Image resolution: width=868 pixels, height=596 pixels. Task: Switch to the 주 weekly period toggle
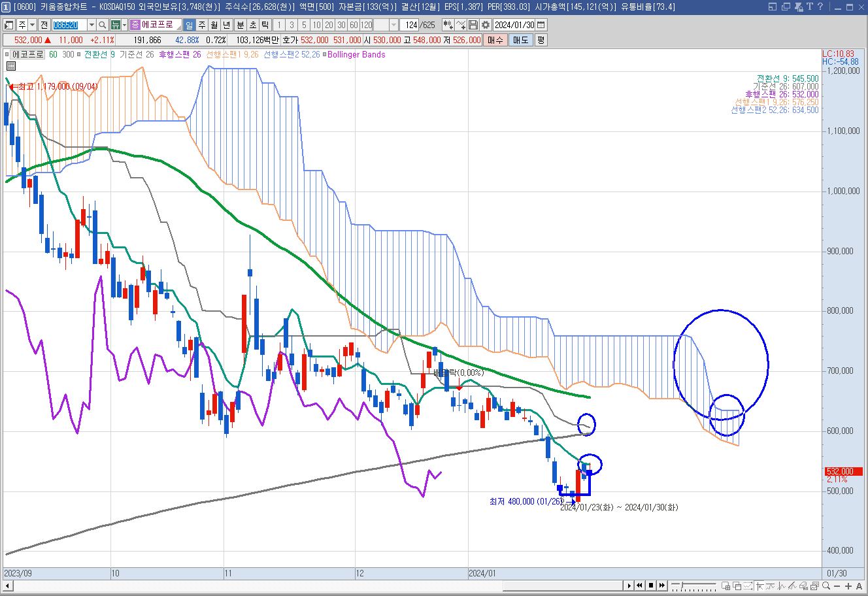pyautogui.click(x=202, y=25)
